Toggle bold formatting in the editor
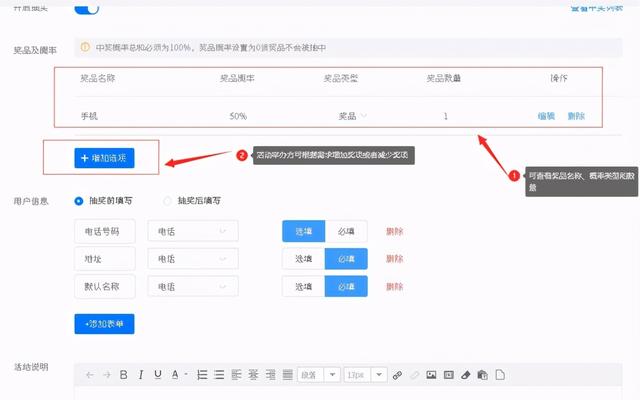Viewport: 640px width, 400px height. [x=124, y=375]
